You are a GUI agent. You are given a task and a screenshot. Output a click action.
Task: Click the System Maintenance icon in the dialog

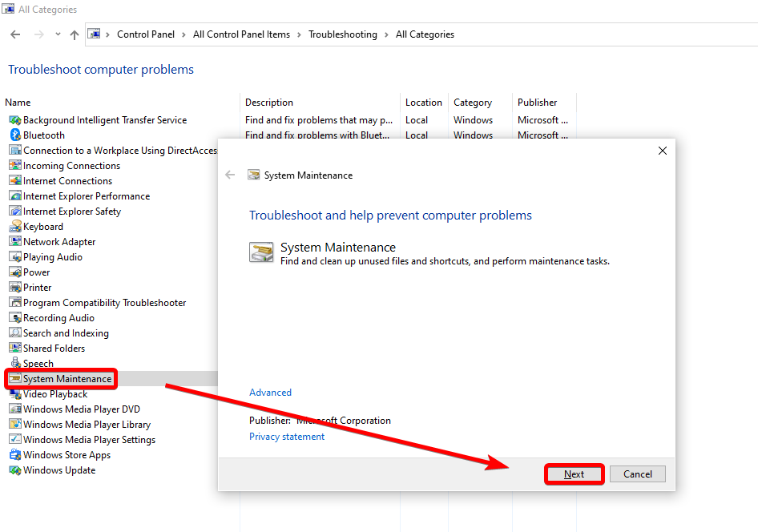tap(260, 251)
